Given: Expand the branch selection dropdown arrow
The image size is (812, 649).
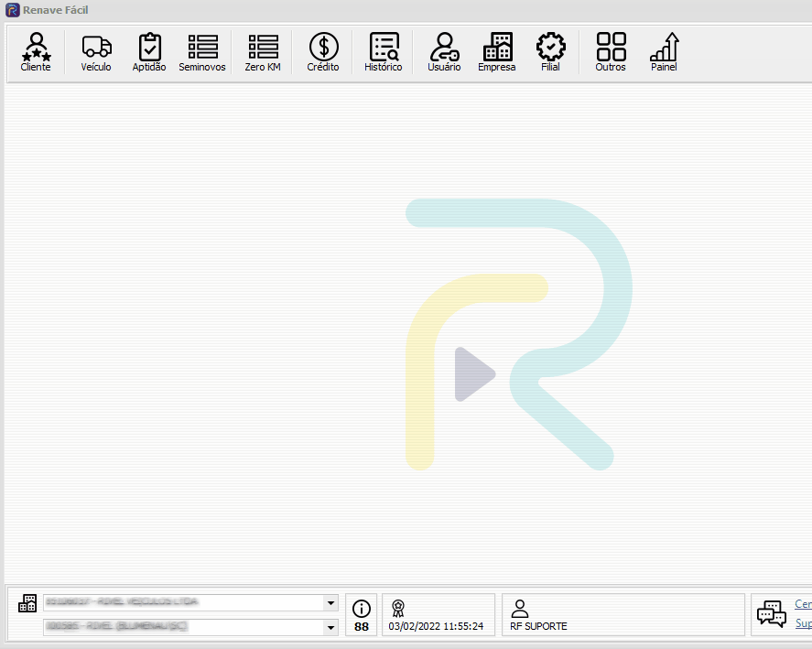Looking at the screenshot, I should (330, 627).
